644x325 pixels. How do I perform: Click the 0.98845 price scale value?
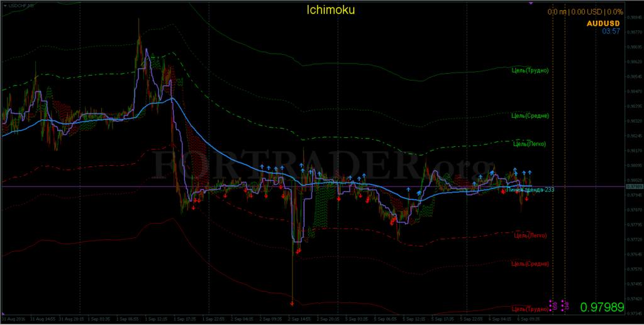pyautogui.click(x=635, y=17)
